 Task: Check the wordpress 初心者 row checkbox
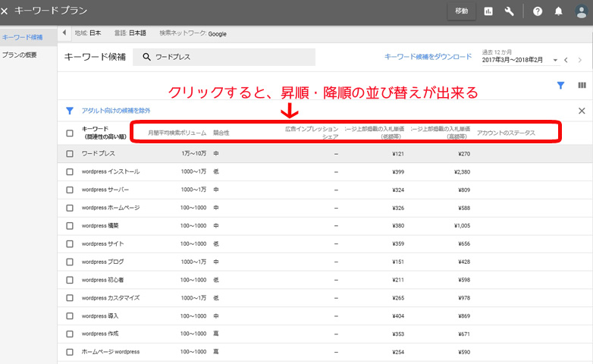click(70, 280)
